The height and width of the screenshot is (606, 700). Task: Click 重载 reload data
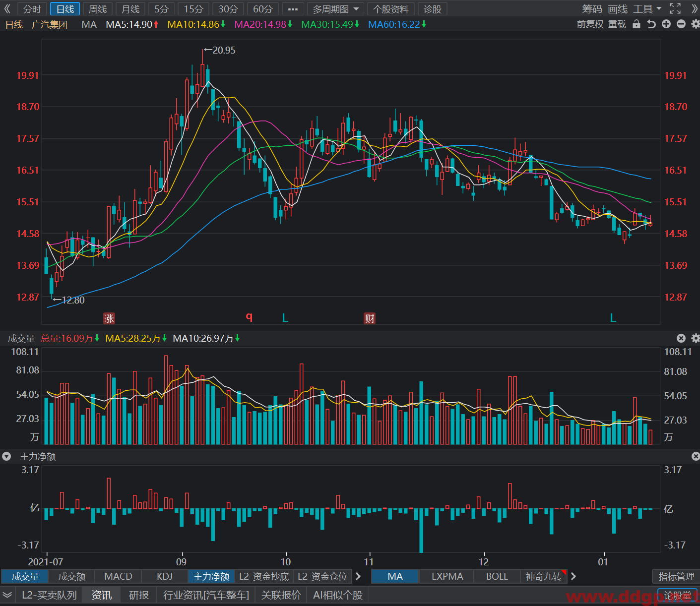617,24
